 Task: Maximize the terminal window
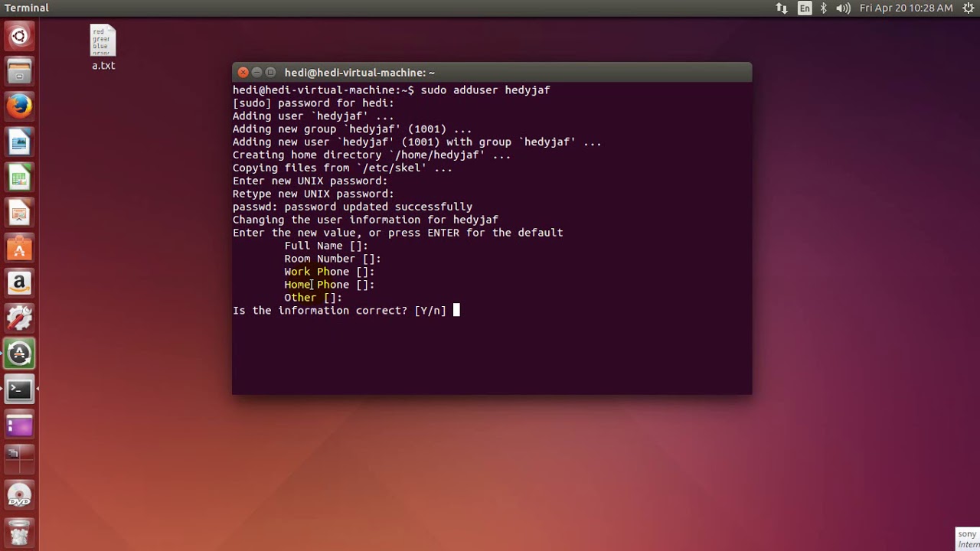(x=270, y=72)
